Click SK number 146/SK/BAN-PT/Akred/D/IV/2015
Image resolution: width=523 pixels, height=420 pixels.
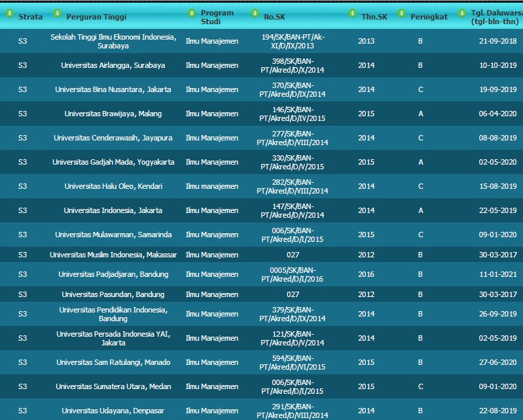coord(292,114)
